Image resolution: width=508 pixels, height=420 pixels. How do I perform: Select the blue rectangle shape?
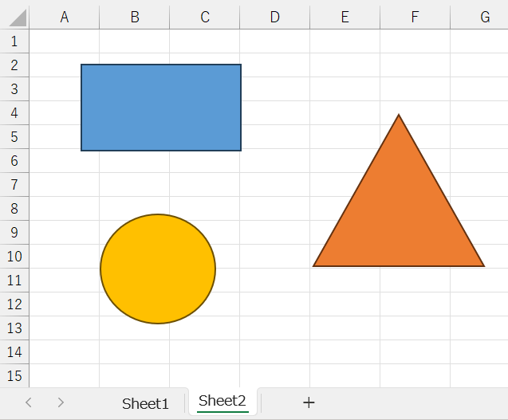coord(161,108)
